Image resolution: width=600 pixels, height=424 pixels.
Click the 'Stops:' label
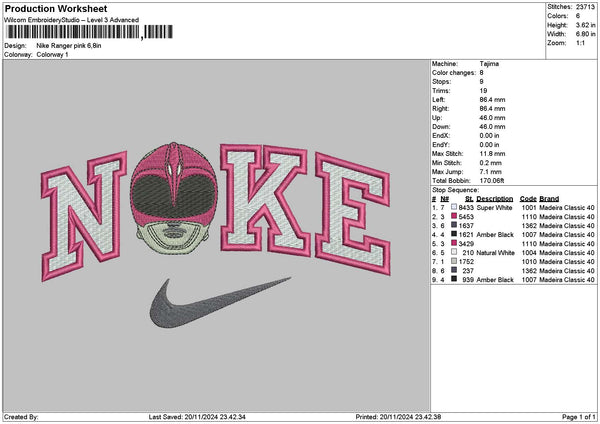tap(442, 82)
